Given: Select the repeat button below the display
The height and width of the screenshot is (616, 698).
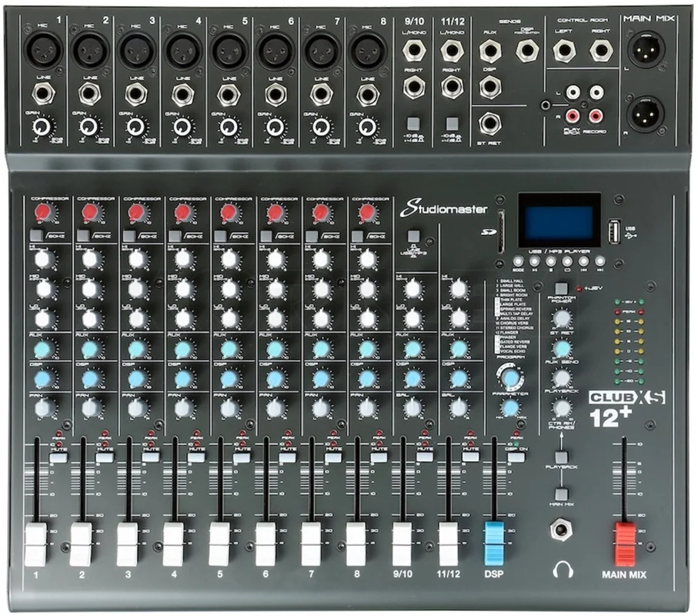Looking at the screenshot, I should [567, 262].
